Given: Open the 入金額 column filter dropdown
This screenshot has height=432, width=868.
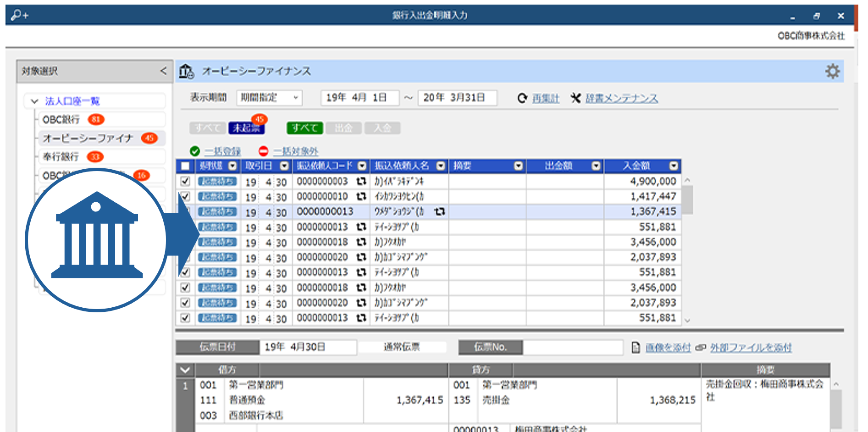Looking at the screenshot, I should (x=674, y=166).
